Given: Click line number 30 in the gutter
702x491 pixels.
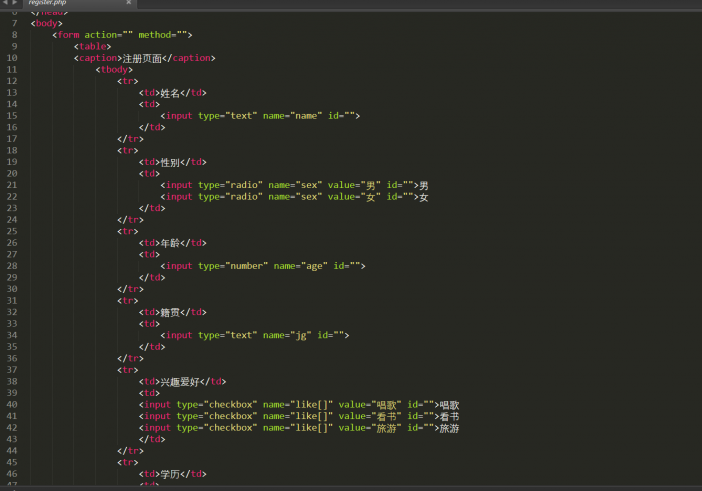Looking at the screenshot, I should (12, 289).
